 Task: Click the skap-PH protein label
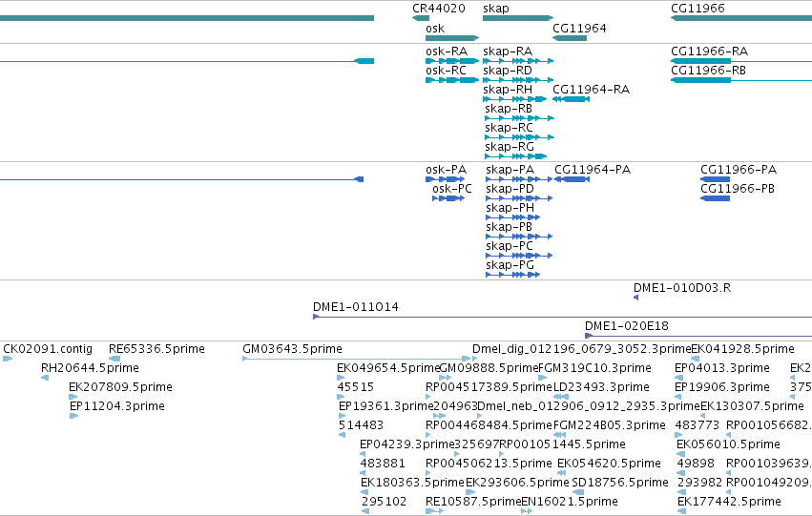[x=510, y=208]
